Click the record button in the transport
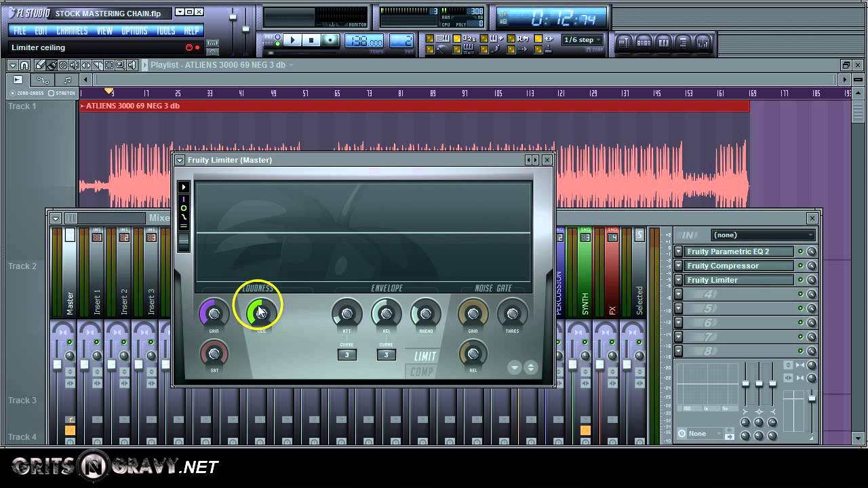Screen dimensions: 868x488 pos(331,41)
